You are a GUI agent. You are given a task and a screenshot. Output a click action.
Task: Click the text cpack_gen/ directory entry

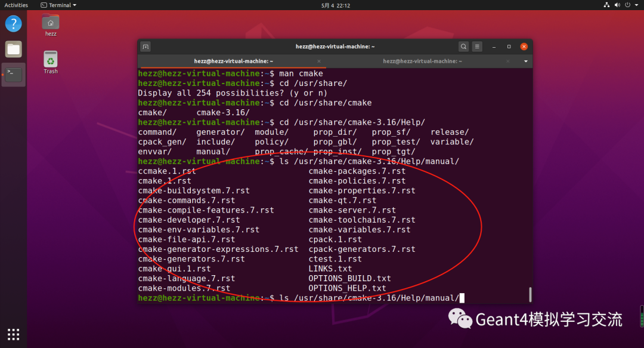pyautogui.click(x=162, y=142)
